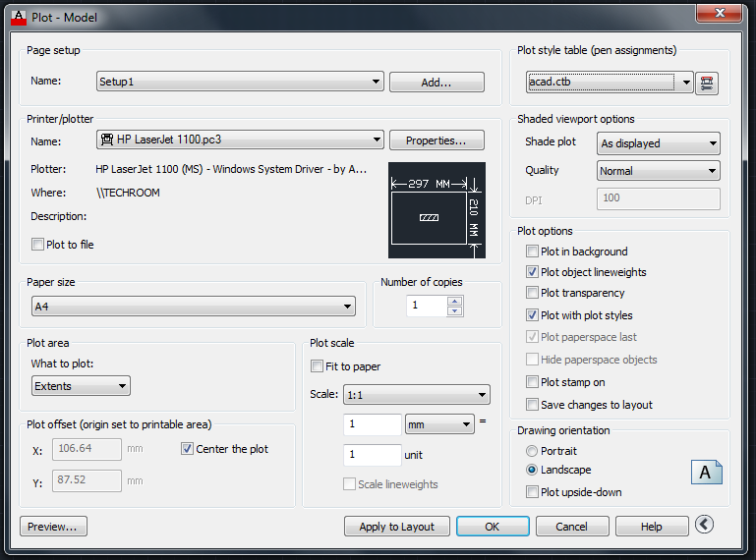Collapse dialog using the round arrow button
This screenshot has width=756, height=560.
[704, 525]
